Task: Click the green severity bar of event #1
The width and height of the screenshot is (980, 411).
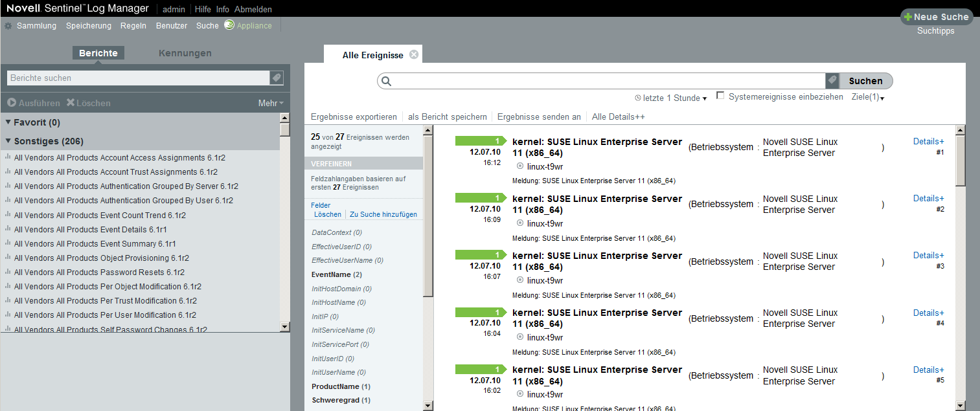Action: pyautogui.click(x=481, y=141)
